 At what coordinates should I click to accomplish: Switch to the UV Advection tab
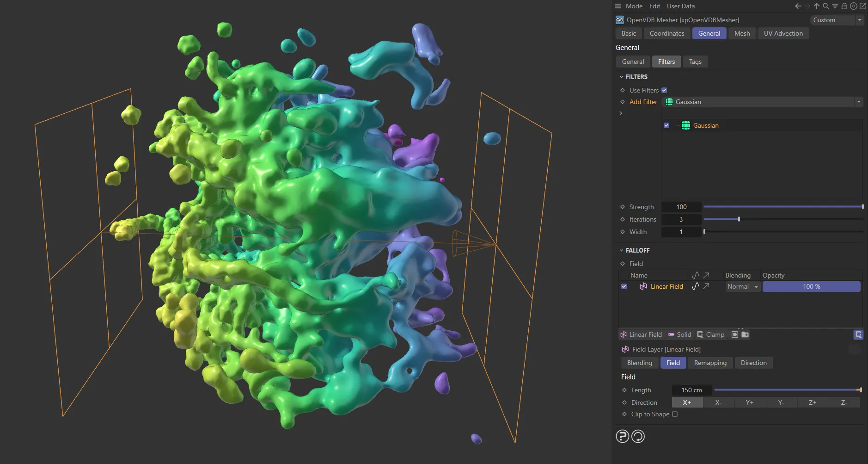[783, 33]
